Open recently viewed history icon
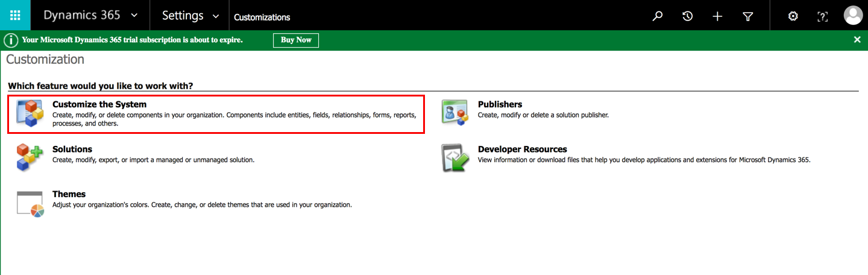Viewport: 868px width, 275px height. (687, 16)
